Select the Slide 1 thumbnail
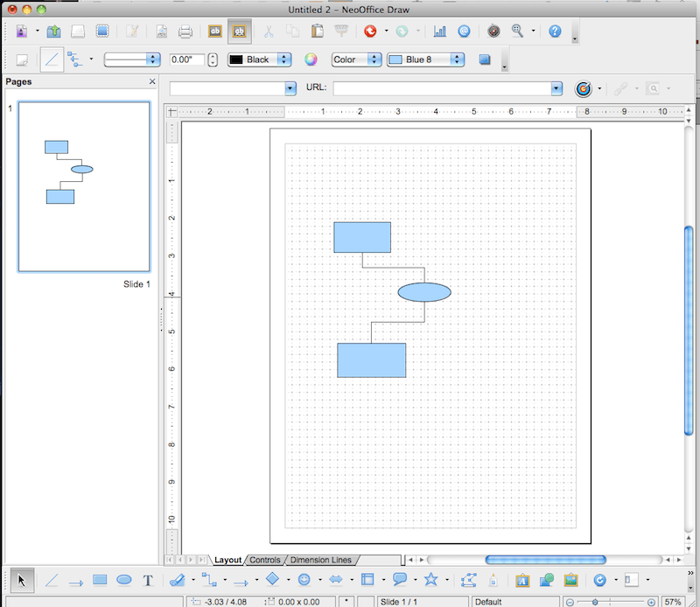This screenshot has height=607, width=700. pos(85,186)
